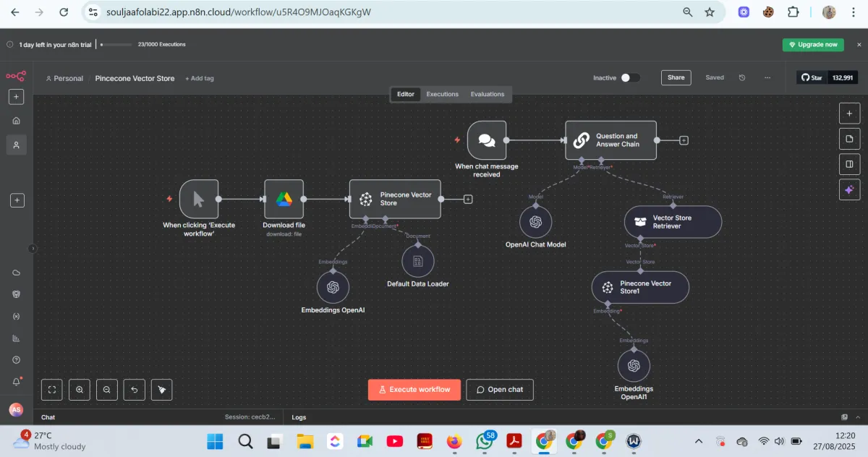The width and height of the screenshot is (868, 457).
Task: Switch to the Executions tab
Action: 443,94
